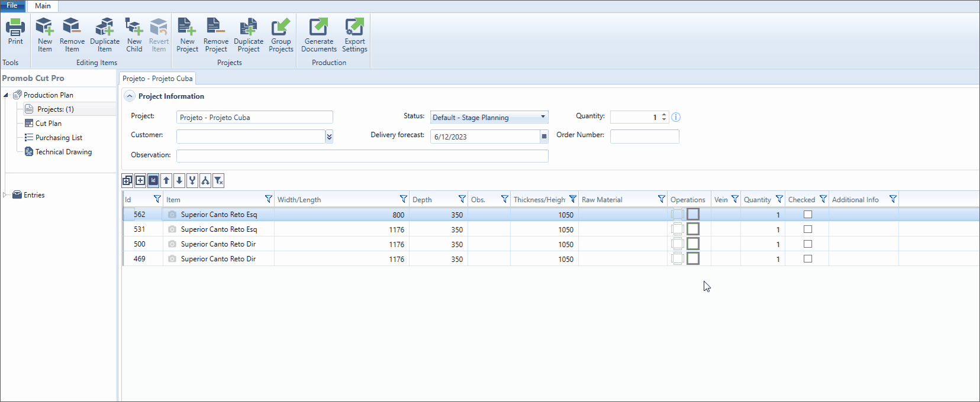
Task: Tick the Checked box for row 531
Action: click(x=808, y=229)
